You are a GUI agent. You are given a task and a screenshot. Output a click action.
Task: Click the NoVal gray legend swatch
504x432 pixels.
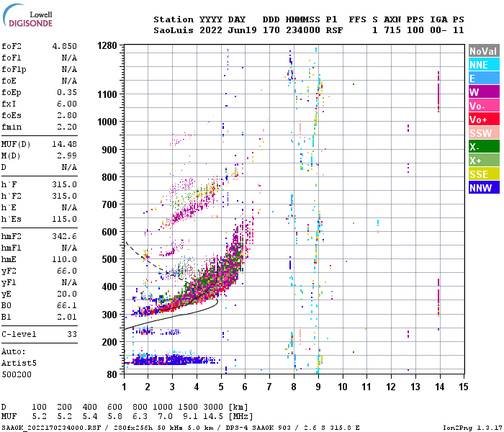[x=484, y=51]
